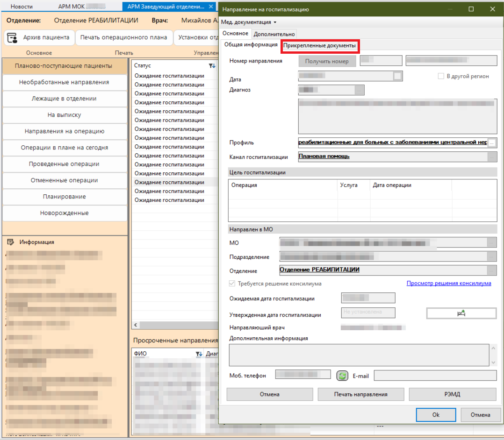Open Проведенные операции section

click(x=65, y=164)
